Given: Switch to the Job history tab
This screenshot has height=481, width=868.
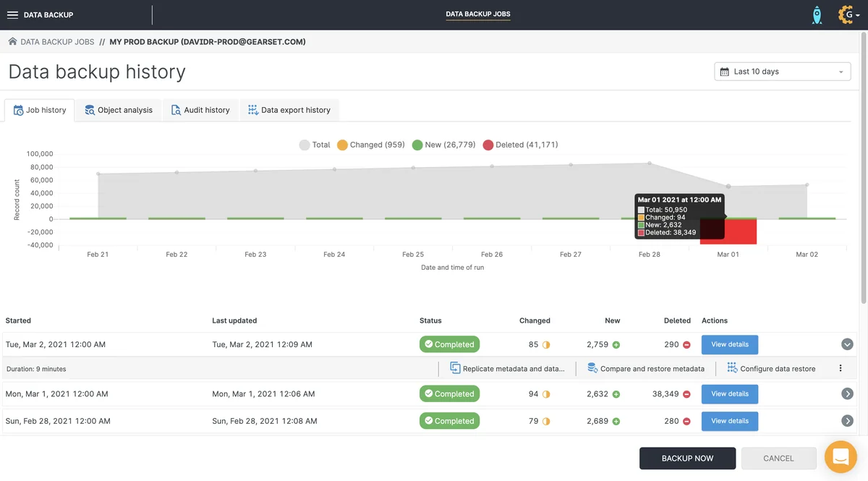Looking at the screenshot, I should [39, 110].
